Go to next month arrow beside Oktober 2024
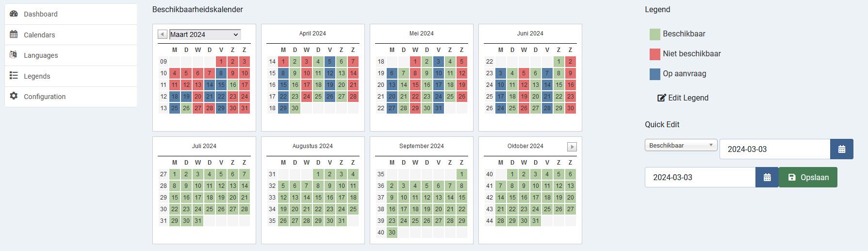 [572, 147]
